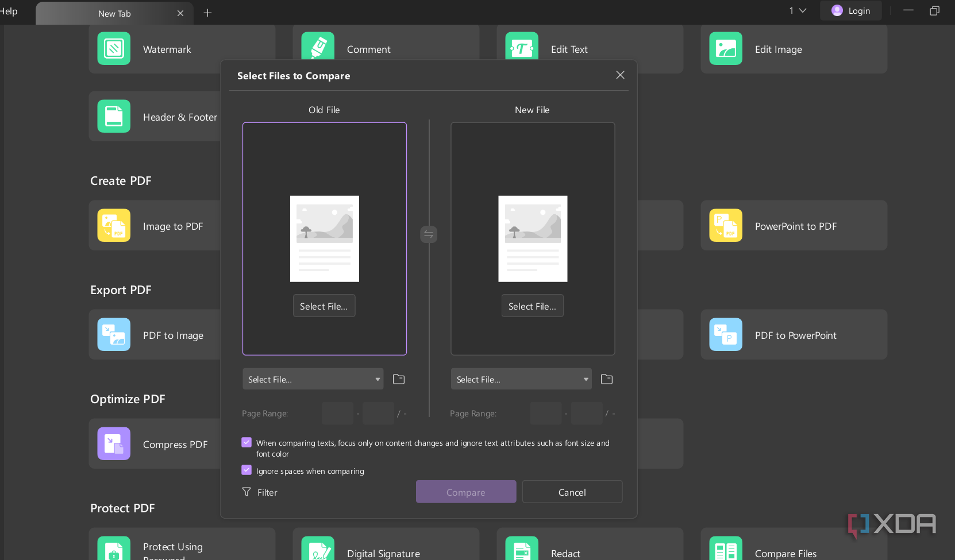The image size is (955, 560).
Task: Launch PDF to PowerPoint icon
Action: (726, 334)
